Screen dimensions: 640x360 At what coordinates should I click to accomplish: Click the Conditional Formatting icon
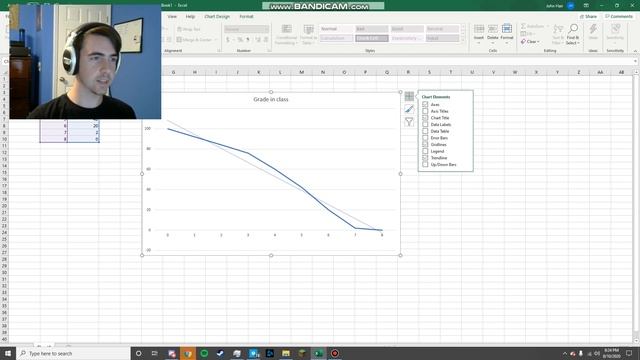click(287, 29)
